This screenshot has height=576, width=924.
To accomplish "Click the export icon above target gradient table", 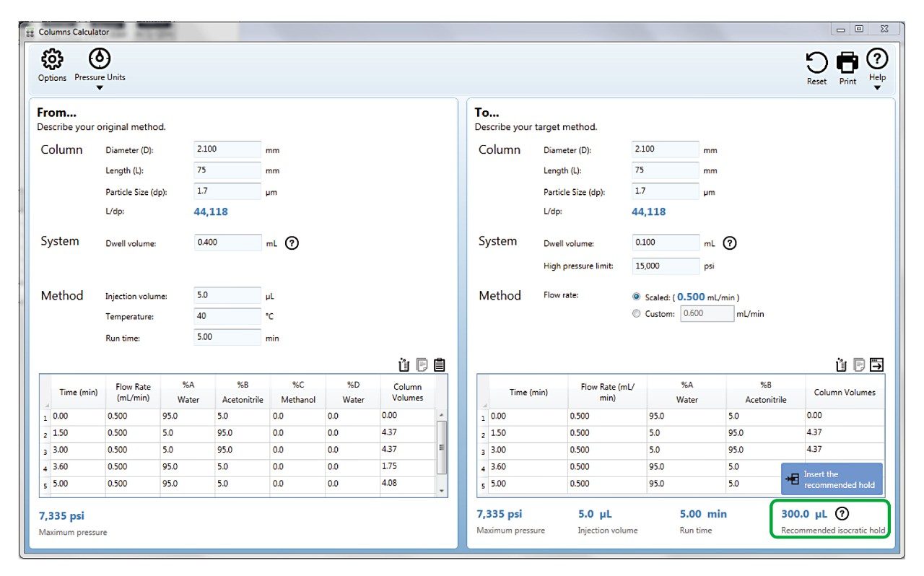I will click(877, 365).
